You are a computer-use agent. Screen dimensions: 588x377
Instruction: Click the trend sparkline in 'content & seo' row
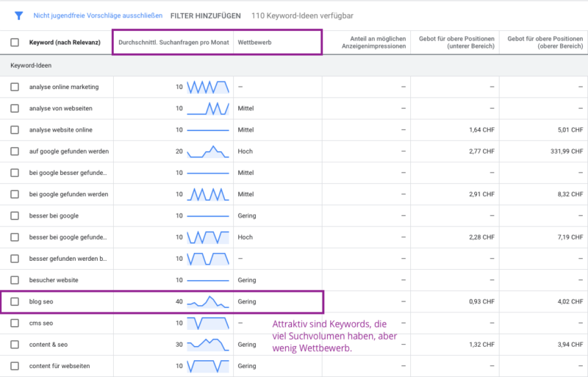(x=208, y=345)
